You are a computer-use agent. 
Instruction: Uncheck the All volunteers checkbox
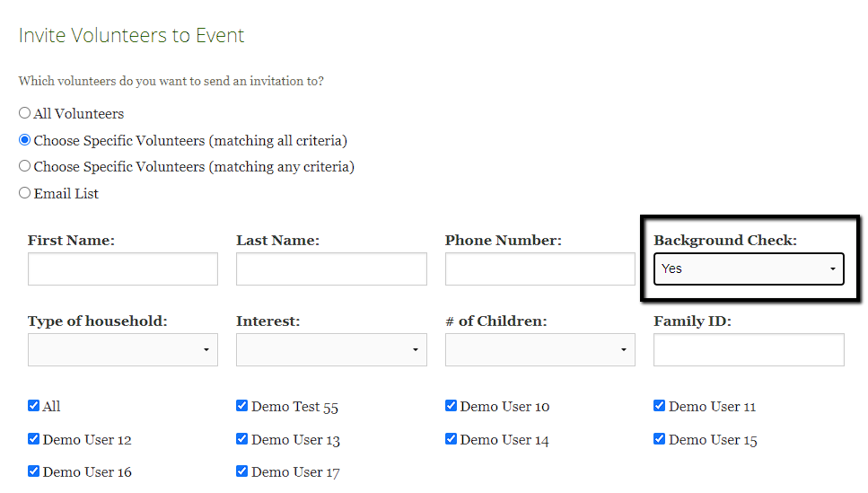click(x=34, y=406)
